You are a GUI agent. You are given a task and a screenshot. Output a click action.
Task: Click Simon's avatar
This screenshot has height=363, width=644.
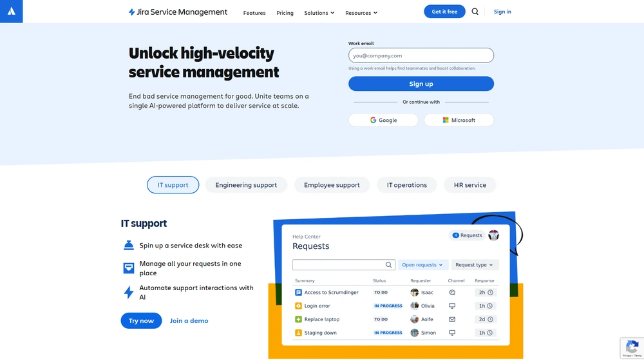(414, 333)
